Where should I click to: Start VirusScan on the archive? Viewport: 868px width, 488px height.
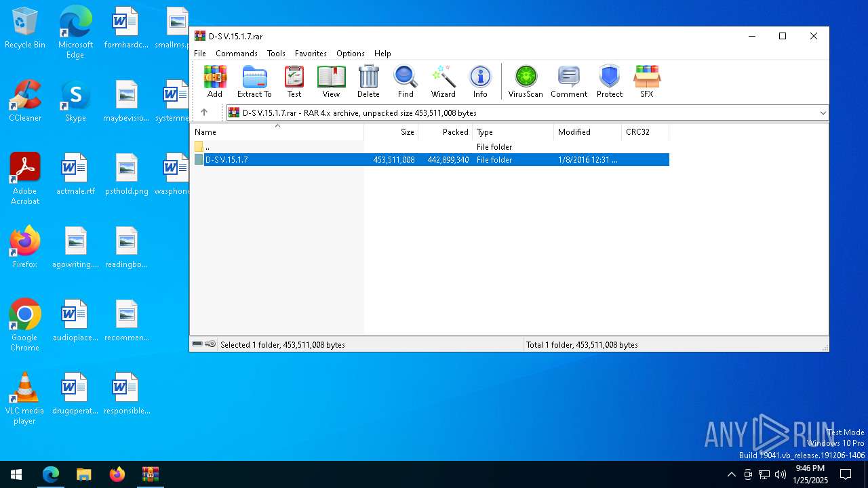tap(526, 82)
